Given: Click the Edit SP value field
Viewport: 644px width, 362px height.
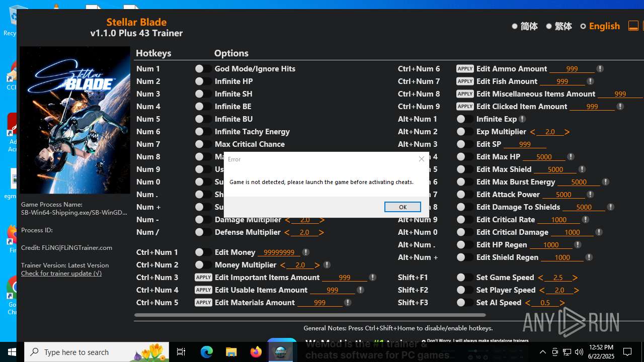Looking at the screenshot, I should point(525,144).
